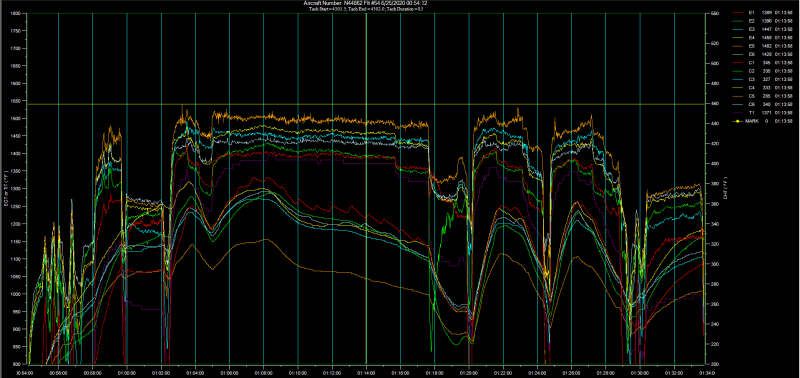Click the CHT right axis title

pos(726,189)
